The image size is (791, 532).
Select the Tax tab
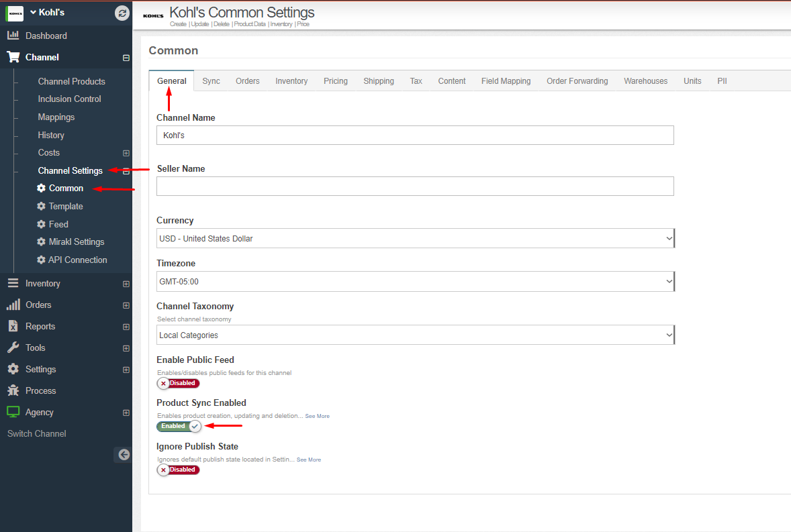pos(416,81)
